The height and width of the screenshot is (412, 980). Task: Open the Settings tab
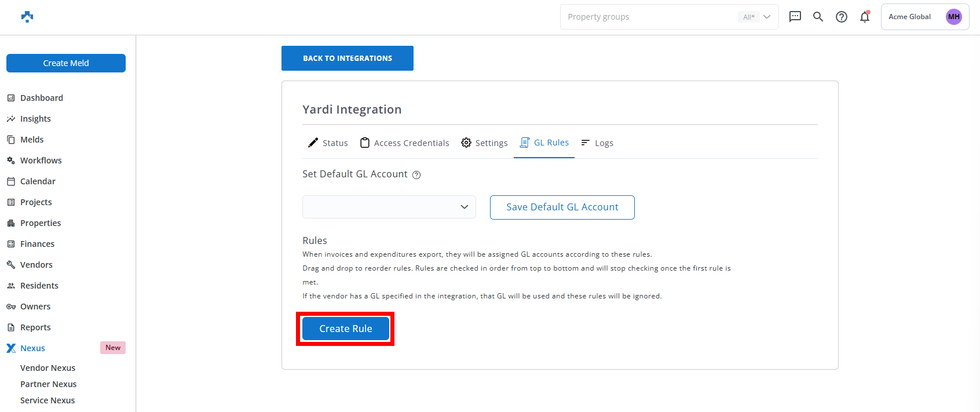coord(484,143)
